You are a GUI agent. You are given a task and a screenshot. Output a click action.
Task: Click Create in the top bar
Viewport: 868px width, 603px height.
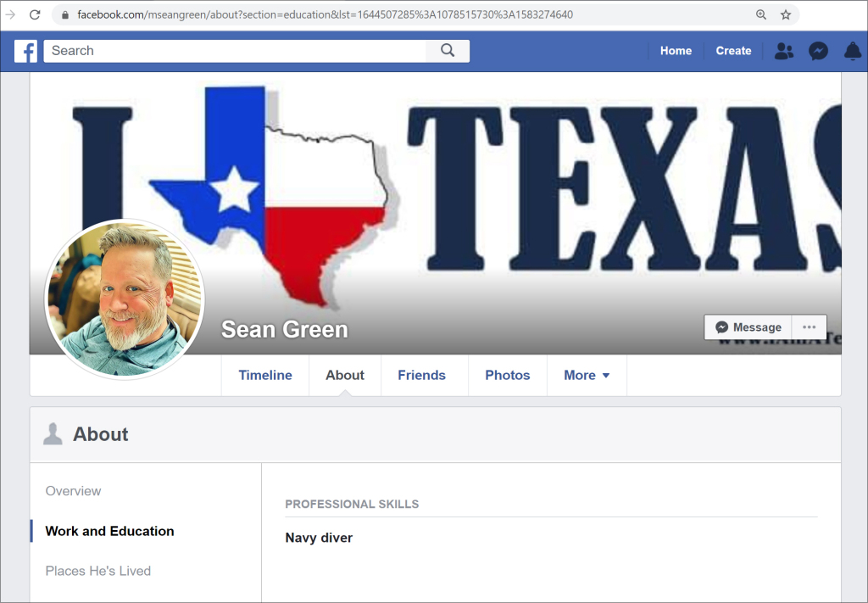pyautogui.click(x=733, y=51)
